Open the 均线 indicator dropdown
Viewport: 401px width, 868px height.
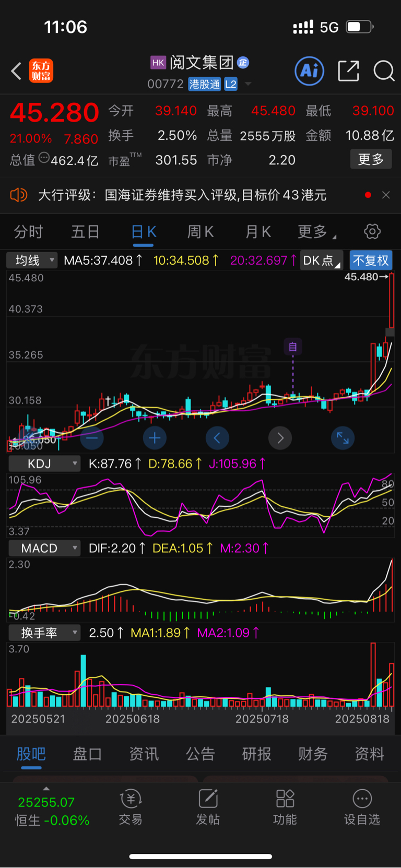tap(32, 260)
